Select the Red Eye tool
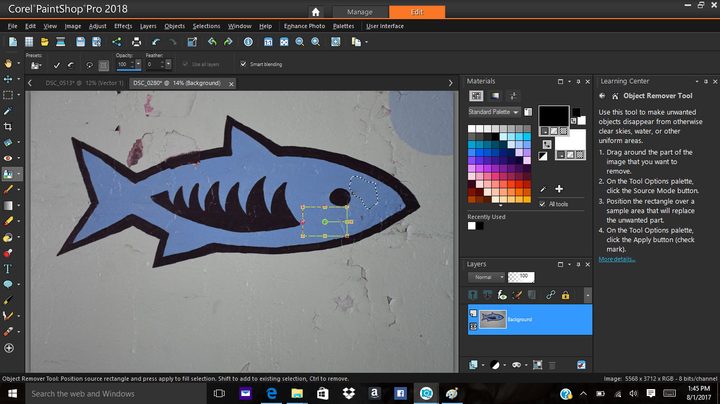 click(8, 158)
